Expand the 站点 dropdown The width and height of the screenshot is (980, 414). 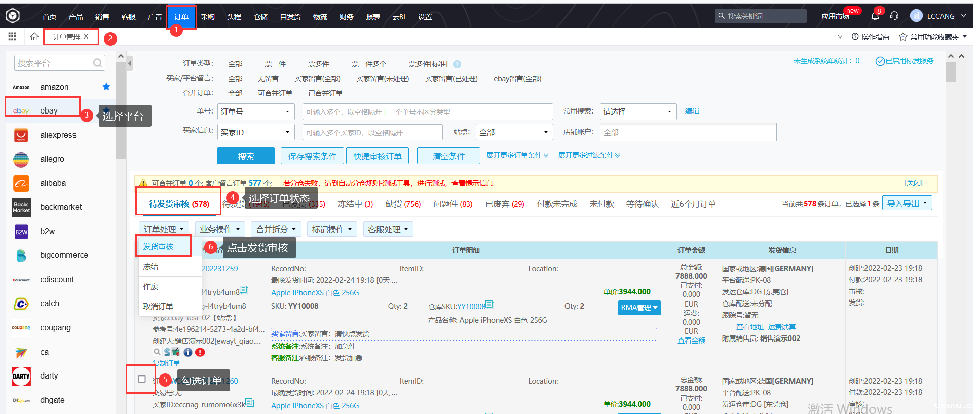tap(514, 132)
